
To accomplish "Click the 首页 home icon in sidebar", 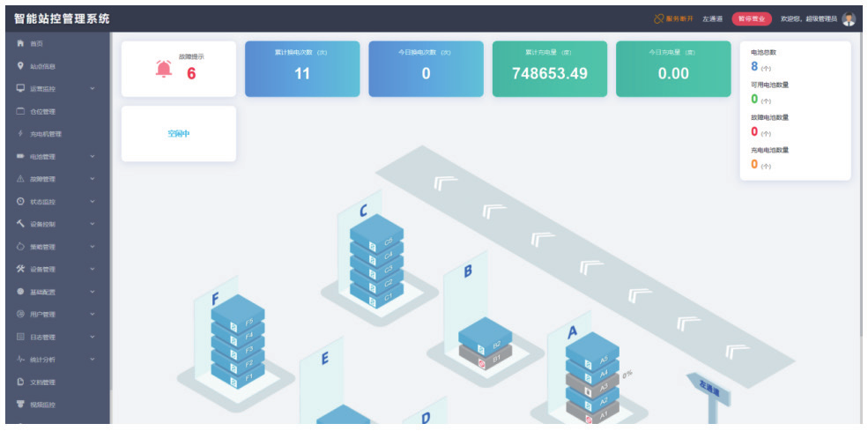I will coord(20,43).
